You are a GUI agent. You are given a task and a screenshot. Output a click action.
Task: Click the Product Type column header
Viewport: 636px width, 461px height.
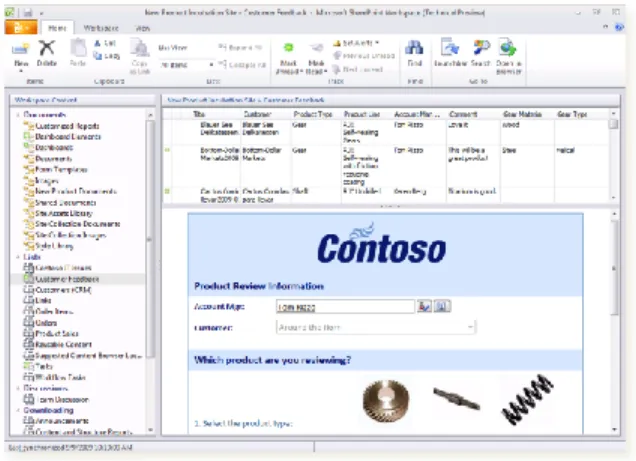click(x=313, y=114)
